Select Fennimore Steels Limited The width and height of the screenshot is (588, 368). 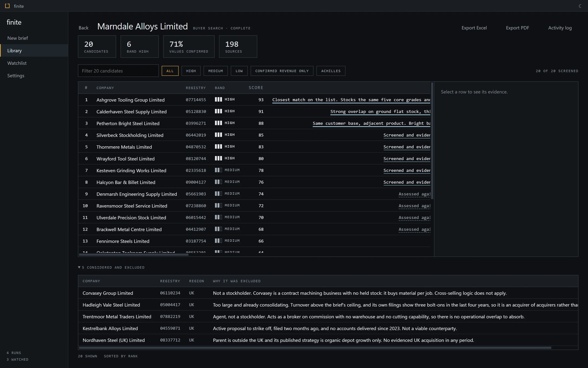click(254, 241)
